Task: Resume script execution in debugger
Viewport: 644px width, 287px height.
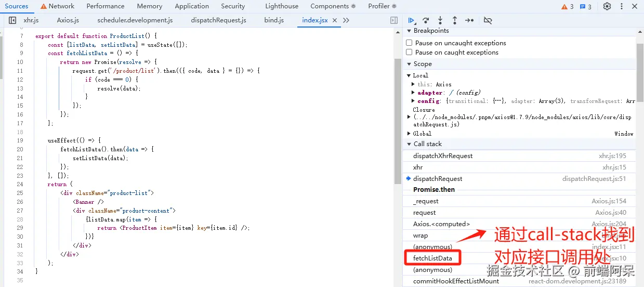Action: tap(411, 20)
